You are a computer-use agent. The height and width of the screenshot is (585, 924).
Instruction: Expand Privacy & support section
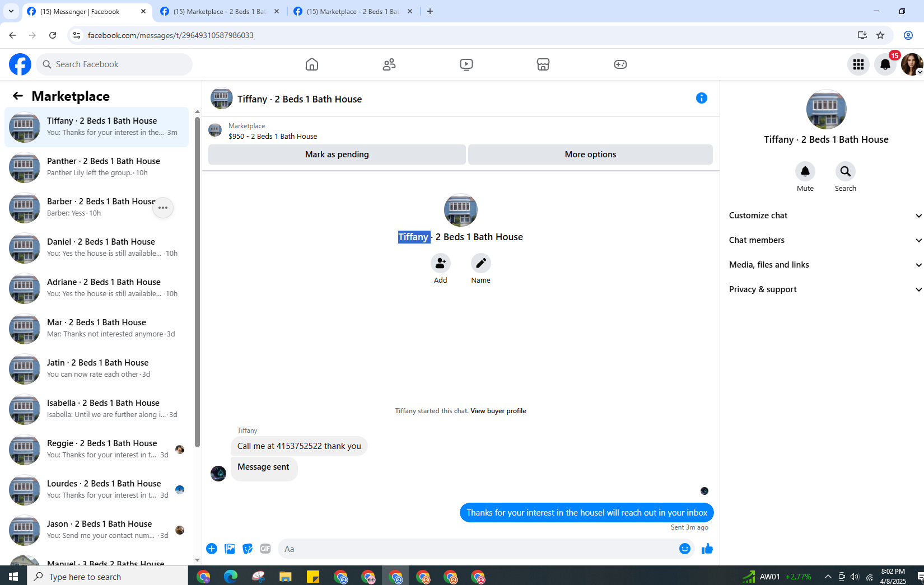pos(825,289)
